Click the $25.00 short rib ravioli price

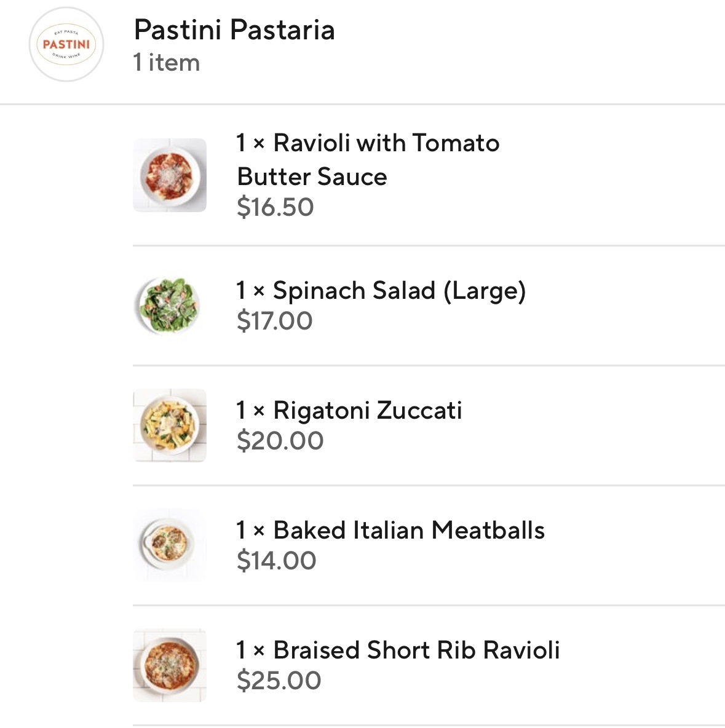point(279,681)
